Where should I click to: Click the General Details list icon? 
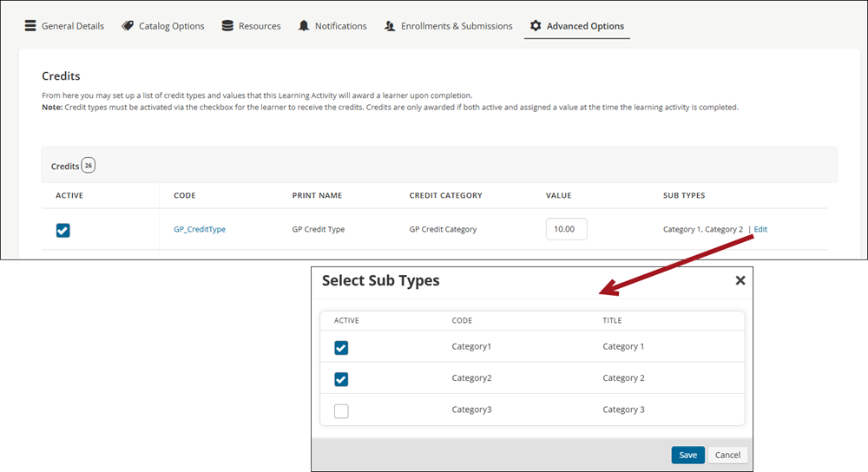[30, 25]
